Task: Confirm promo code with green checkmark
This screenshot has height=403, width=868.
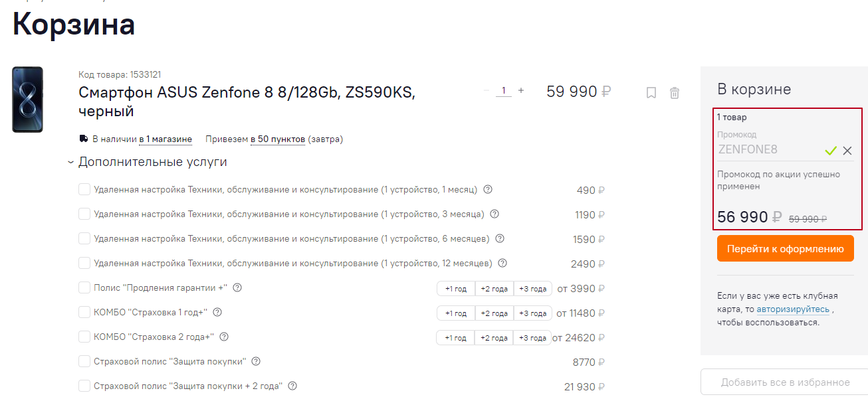Action: point(830,151)
